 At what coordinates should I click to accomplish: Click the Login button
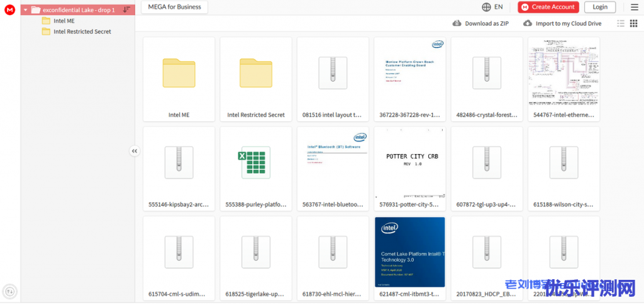(599, 7)
